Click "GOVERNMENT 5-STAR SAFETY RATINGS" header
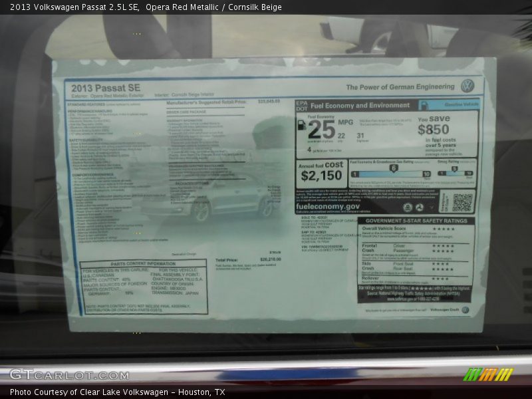This screenshot has width=532, height=399. [x=416, y=221]
